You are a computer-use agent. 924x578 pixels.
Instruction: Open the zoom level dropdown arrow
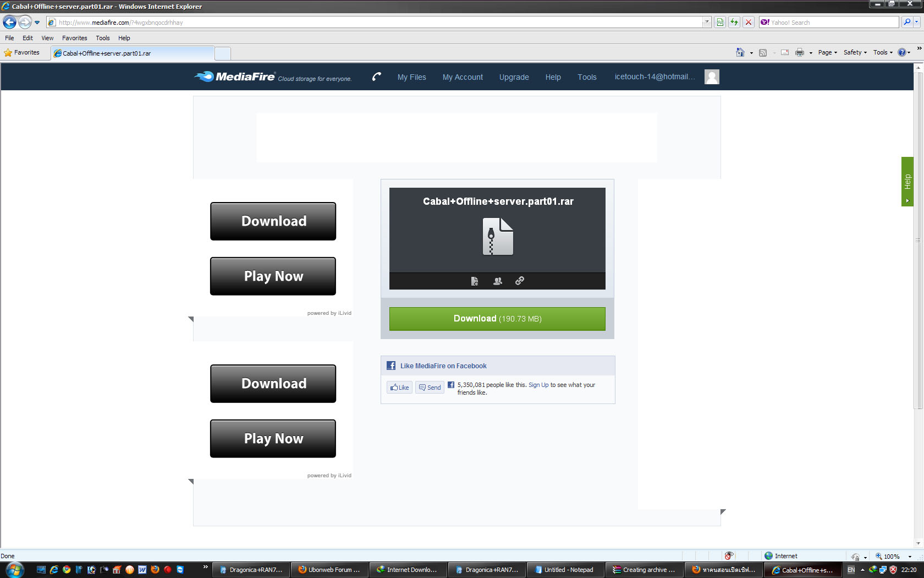910,557
